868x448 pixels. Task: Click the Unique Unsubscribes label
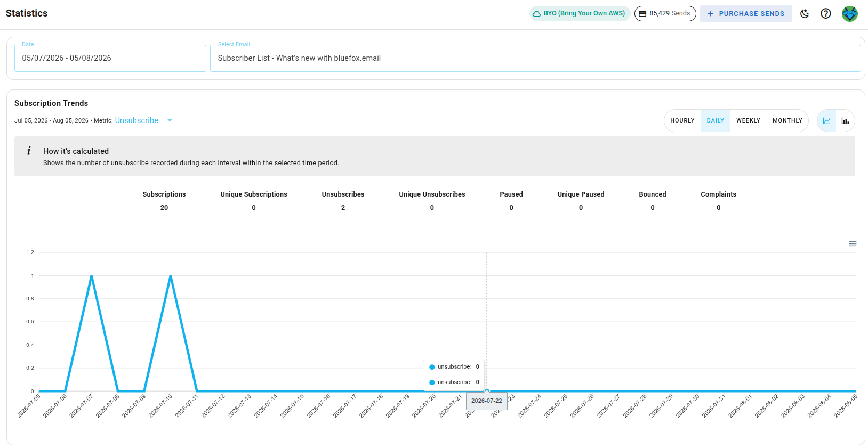click(x=432, y=194)
